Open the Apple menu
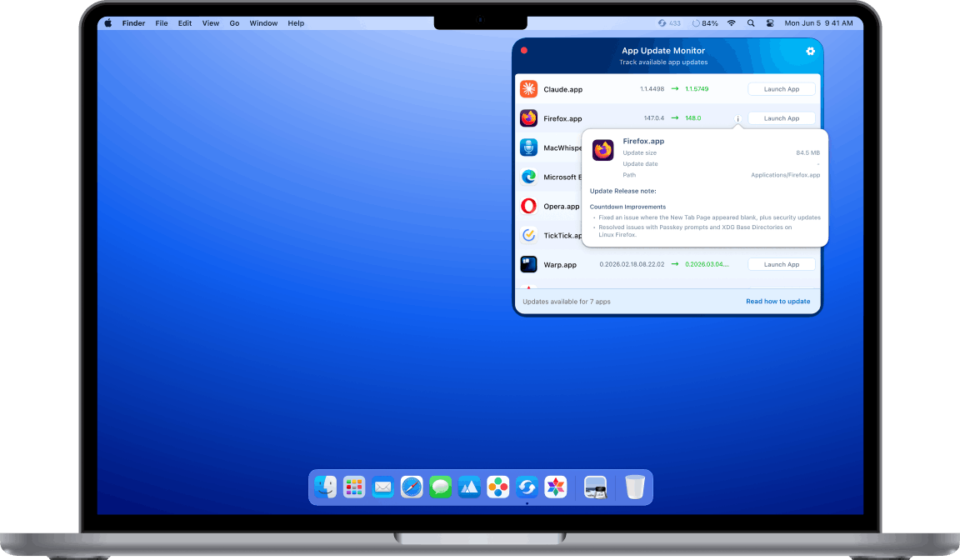Image resolution: width=960 pixels, height=560 pixels. point(107,23)
